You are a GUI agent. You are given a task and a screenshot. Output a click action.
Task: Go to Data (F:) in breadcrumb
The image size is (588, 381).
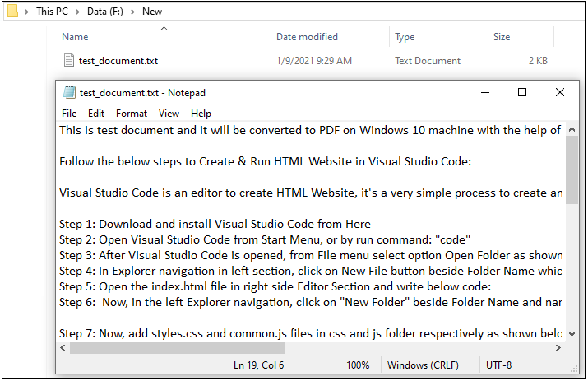tap(105, 12)
